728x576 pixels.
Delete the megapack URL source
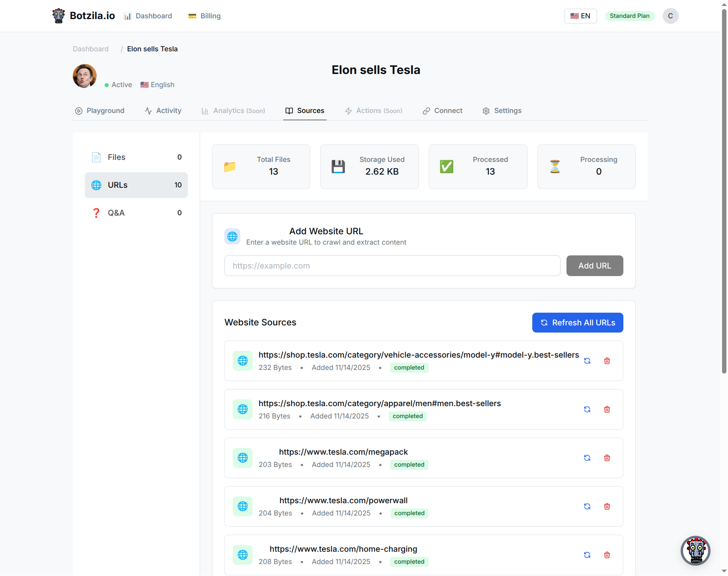[607, 458]
